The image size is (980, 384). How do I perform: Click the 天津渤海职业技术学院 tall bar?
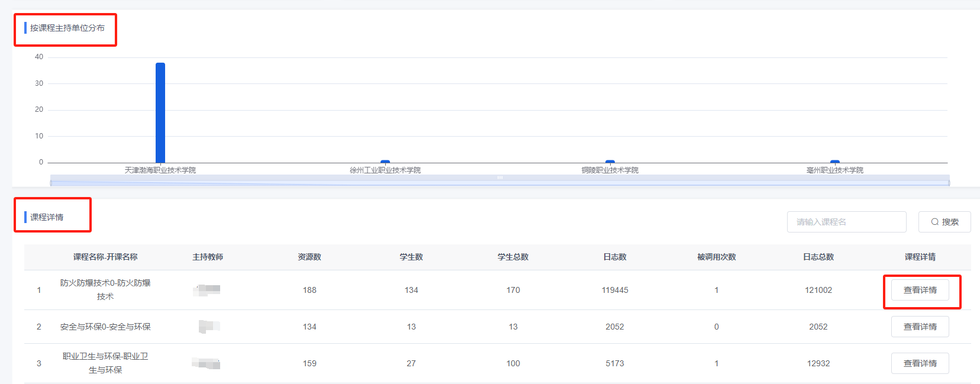(x=160, y=112)
